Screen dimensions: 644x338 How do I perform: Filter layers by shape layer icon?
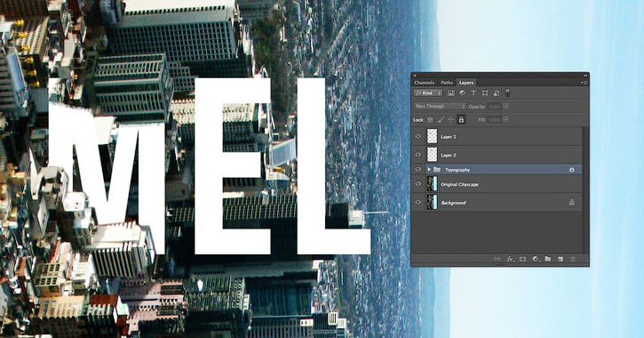pyautogui.click(x=485, y=93)
